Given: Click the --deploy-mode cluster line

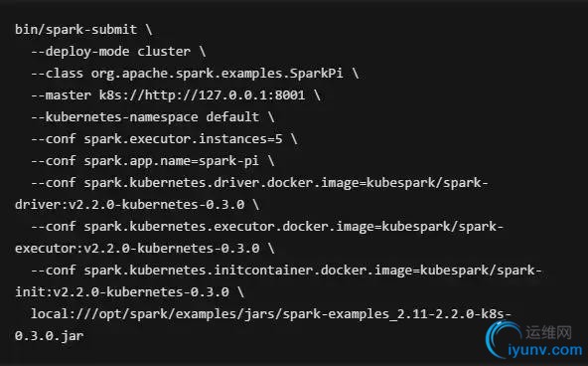Looking at the screenshot, I should 118,52.
